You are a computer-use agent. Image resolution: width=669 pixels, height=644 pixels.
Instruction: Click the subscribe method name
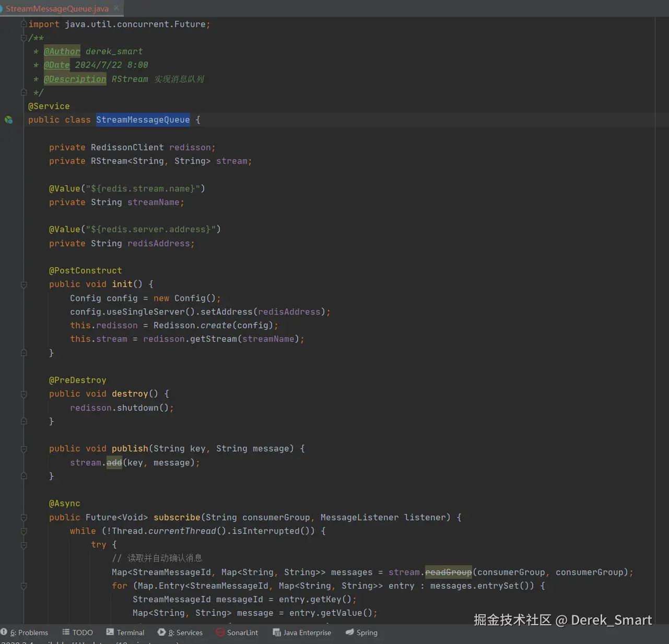(x=177, y=518)
